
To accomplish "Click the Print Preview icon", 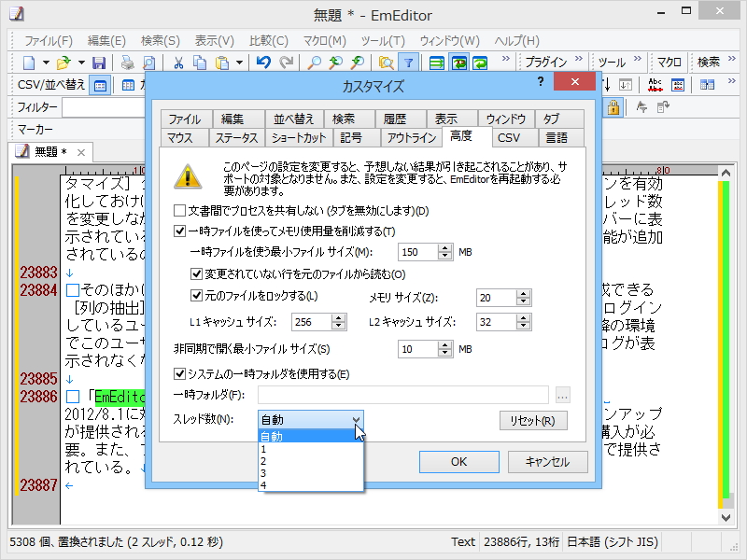I will point(148,63).
